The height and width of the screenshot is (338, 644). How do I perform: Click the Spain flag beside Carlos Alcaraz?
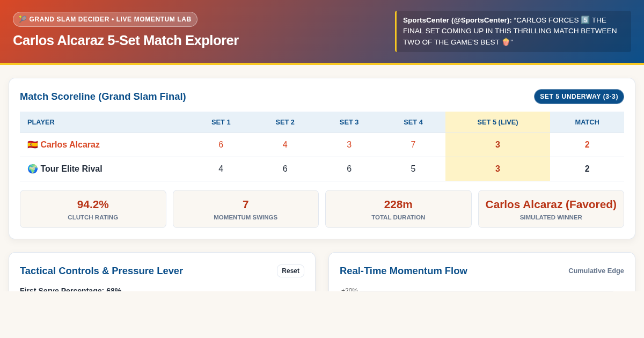(33, 145)
